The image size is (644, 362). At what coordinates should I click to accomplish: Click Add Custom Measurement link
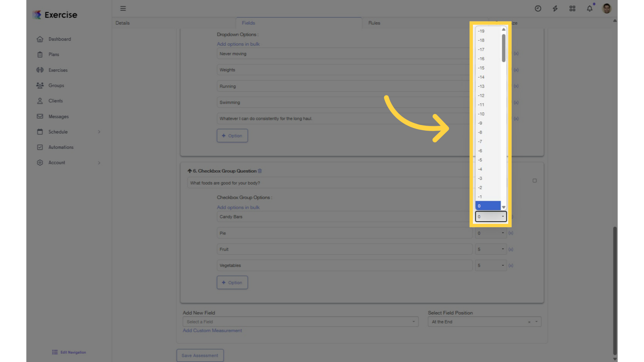tap(212, 330)
